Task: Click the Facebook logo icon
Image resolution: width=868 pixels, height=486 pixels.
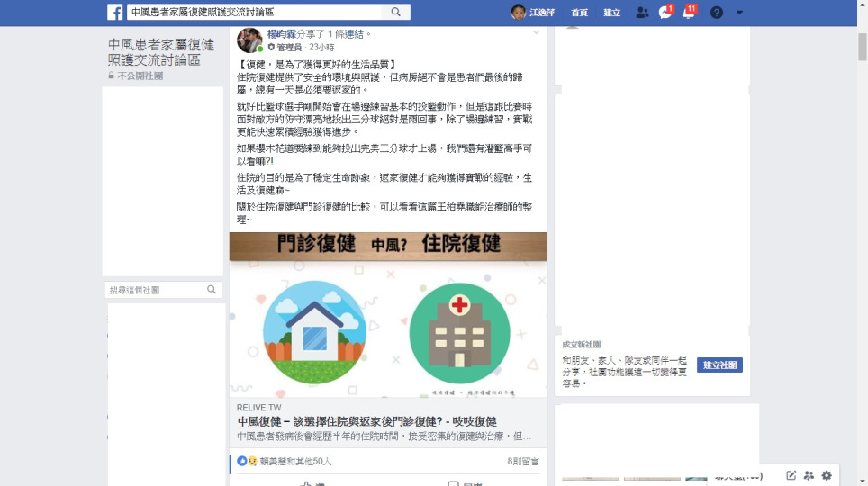Action: (x=114, y=13)
